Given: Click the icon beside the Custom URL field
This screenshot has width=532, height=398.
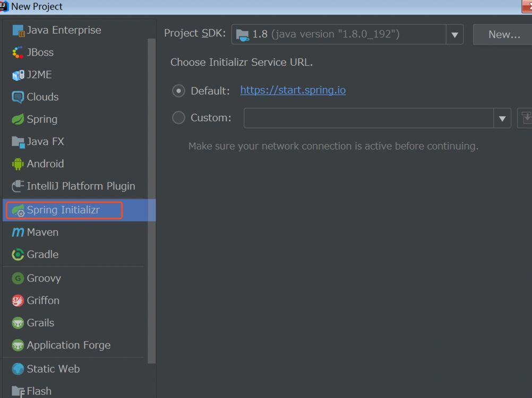Looking at the screenshot, I should coord(525,118).
